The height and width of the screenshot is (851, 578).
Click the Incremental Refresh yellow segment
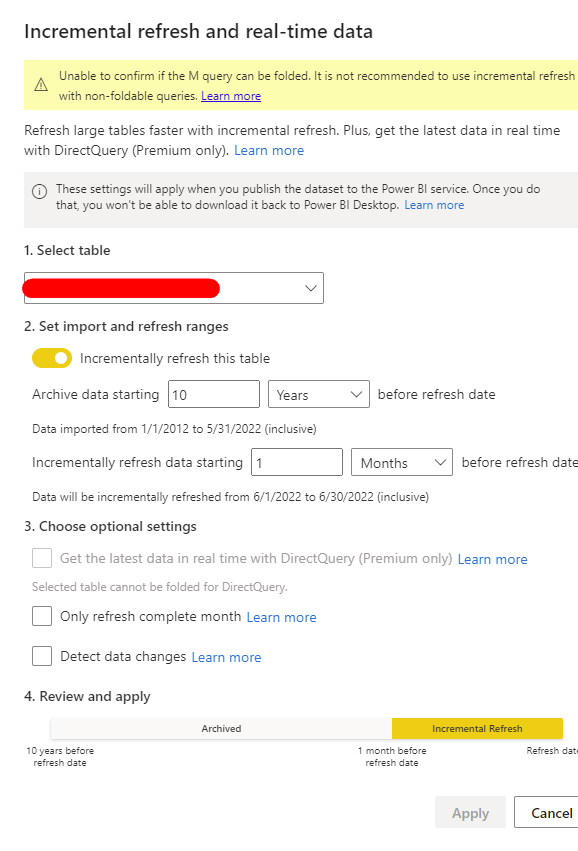(478, 728)
